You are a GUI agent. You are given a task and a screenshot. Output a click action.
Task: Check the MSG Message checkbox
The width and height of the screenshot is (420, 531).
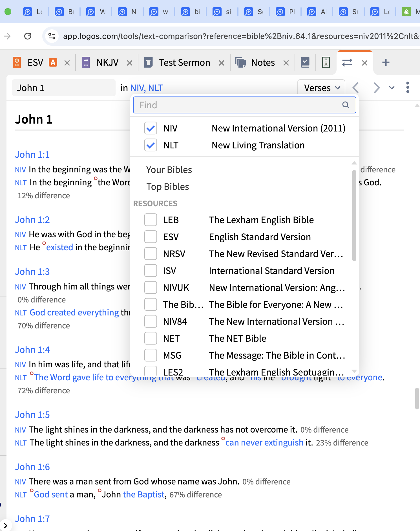coord(151,355)
